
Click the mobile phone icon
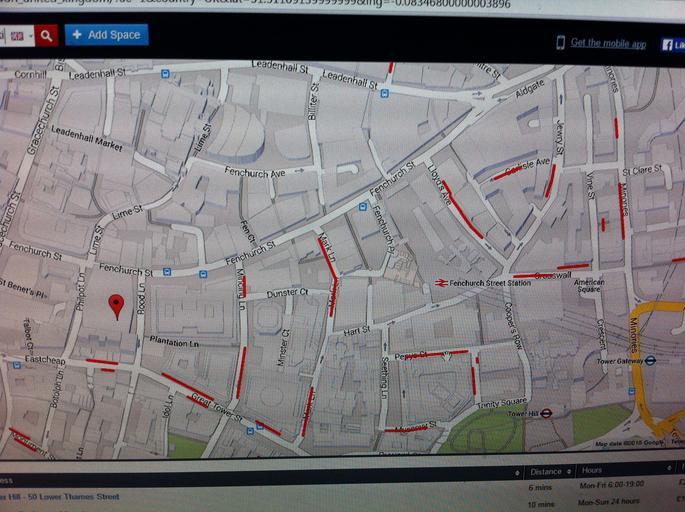[x=561, y=42]
